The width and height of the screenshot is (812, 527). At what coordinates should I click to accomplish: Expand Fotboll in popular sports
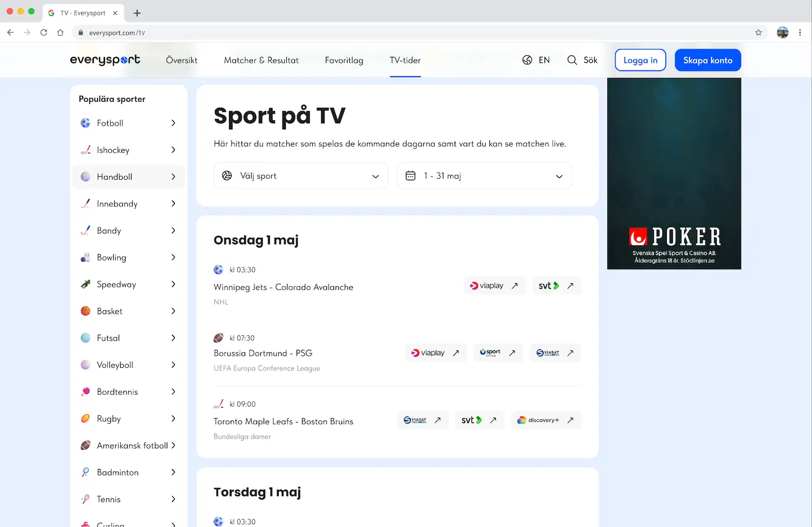pos(129,123)
